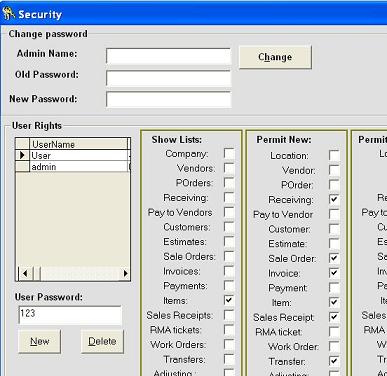Viewport: 387px width, 376px height.
Task: Toggle Show Lists Work Orders checkbox
Action: 229,345
